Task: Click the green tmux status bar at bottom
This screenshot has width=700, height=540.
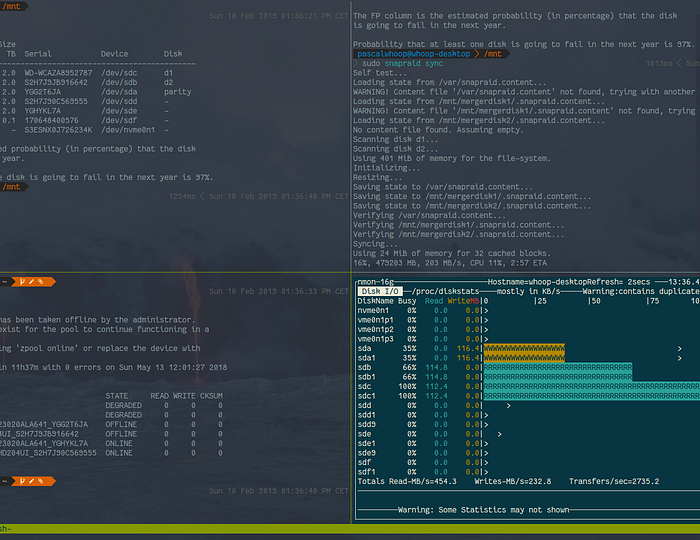Action: click(350, 529)
